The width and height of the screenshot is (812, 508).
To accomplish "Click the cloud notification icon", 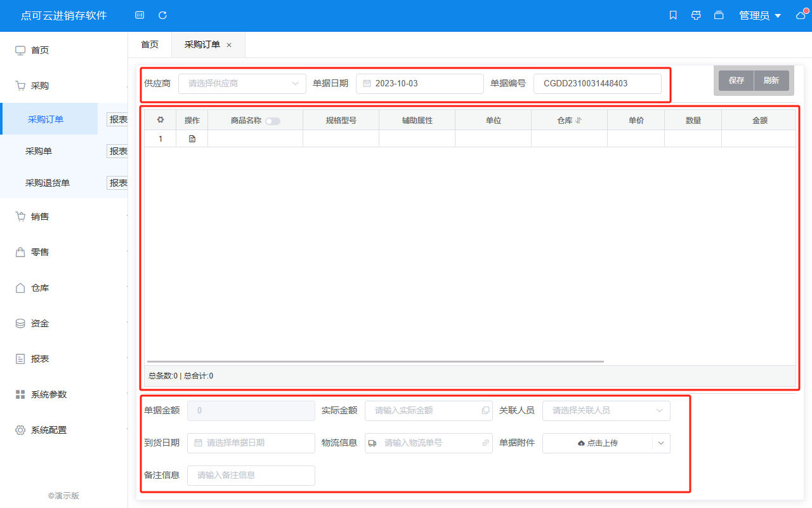I will (801, 15).
